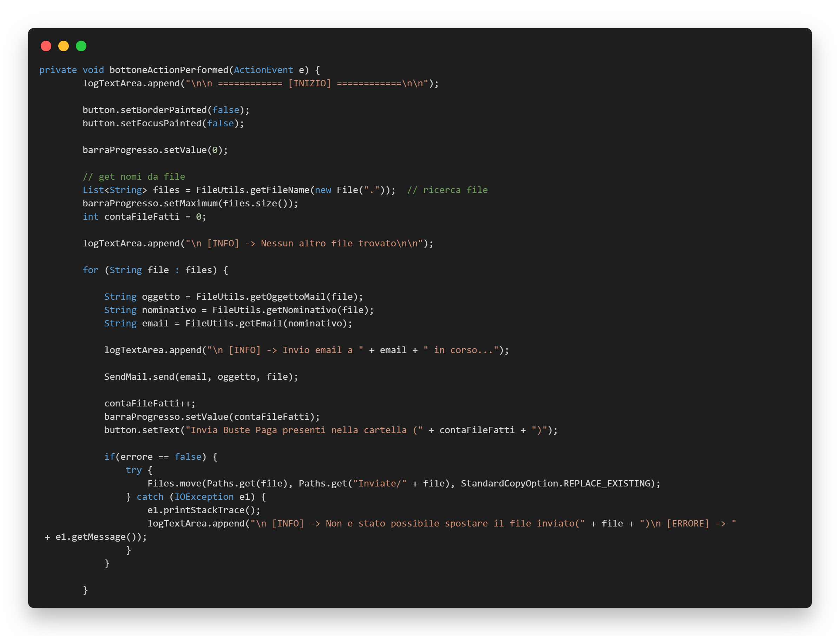Screen dimensions: 840x636
Task: Click the 'try' keyword
Action: (x=133, y=470)
